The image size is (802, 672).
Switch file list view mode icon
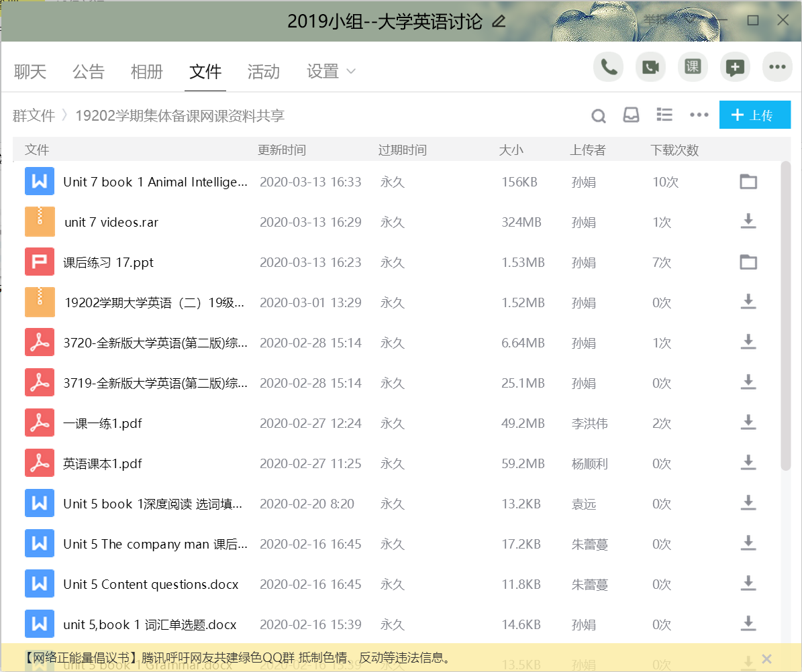tap(664, 115)
